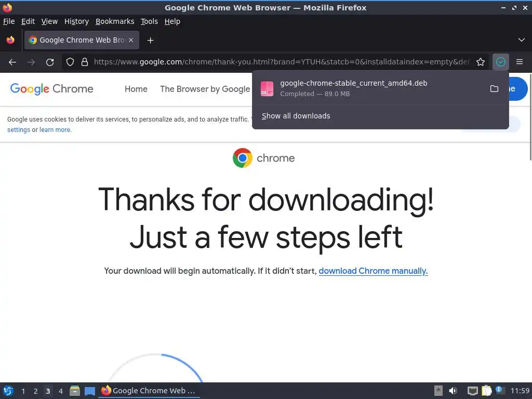Screen dimensions: 532x399
Task: Bookmark this page with the star icon
Action: point(481,62)
